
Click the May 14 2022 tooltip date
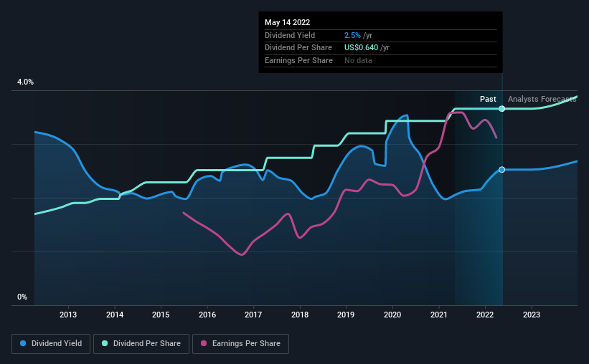click(x=288, y=22)
